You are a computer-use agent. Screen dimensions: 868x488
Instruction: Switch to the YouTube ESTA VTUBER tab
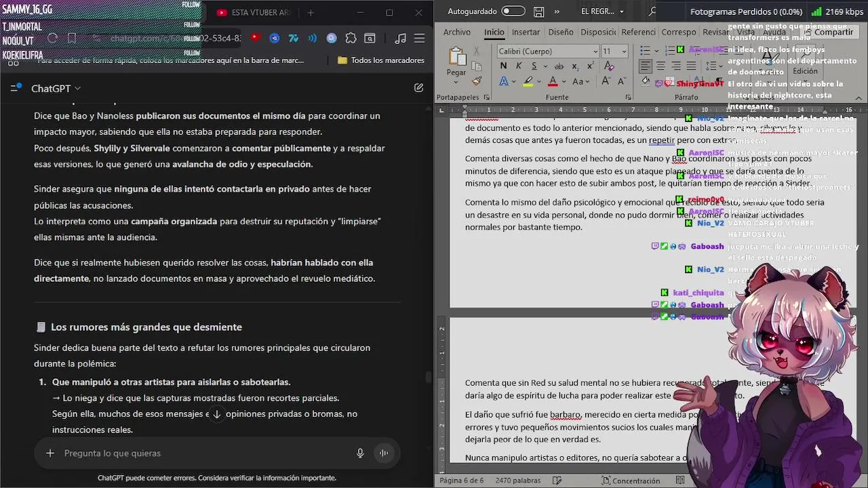point(252,12)
